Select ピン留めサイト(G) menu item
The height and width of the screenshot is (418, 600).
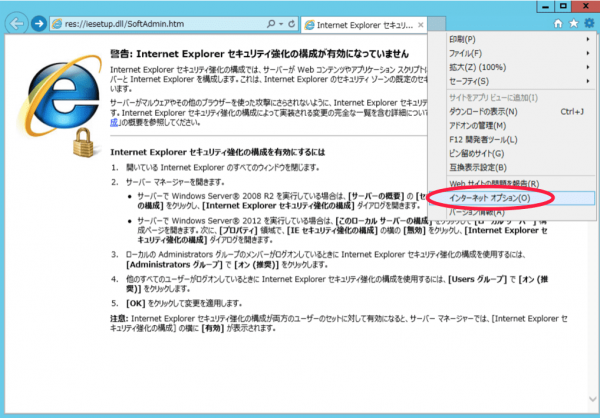coord(512,153)
